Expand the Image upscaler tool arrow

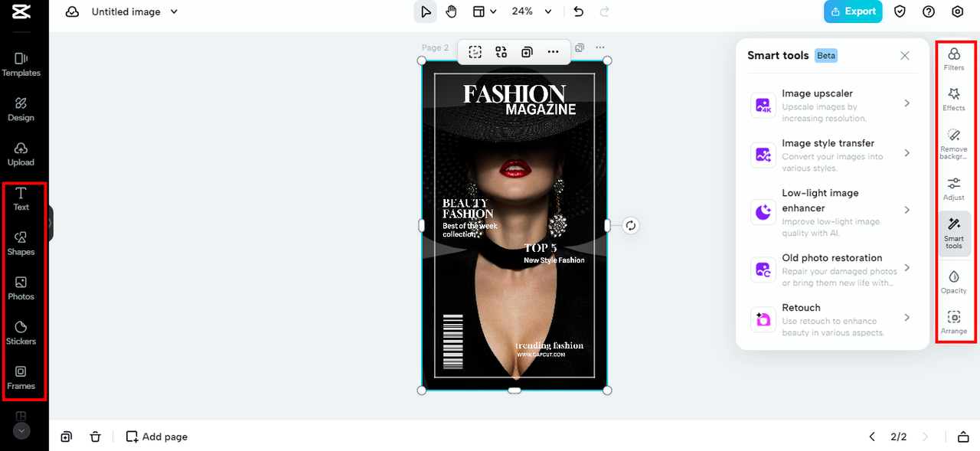[x=906, y=103]
